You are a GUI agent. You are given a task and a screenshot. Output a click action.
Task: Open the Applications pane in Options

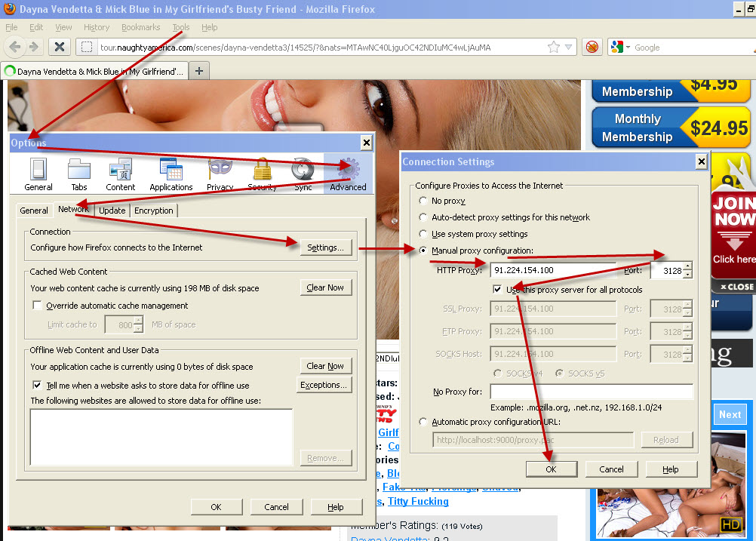click(171, 174)
